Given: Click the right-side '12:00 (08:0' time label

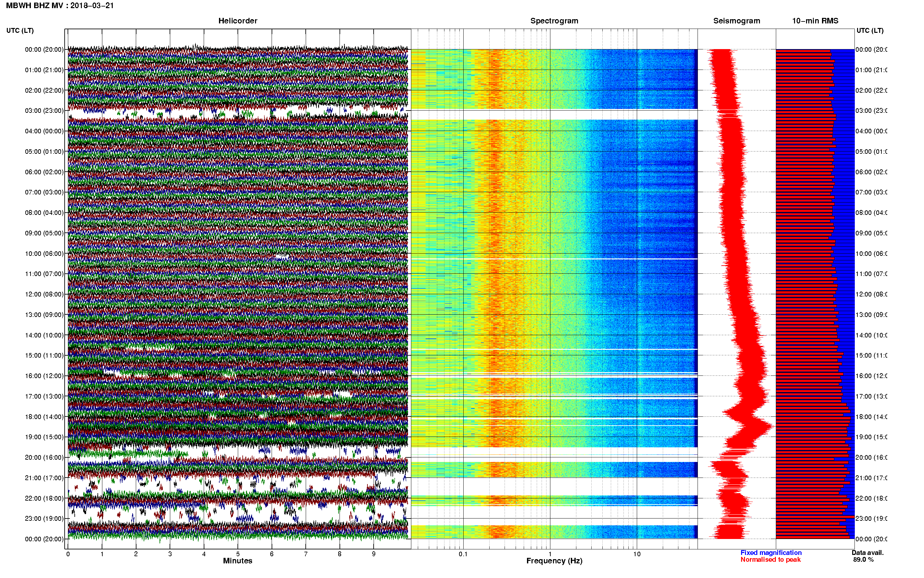Looking at the screenshot, I should click(871, 294).
